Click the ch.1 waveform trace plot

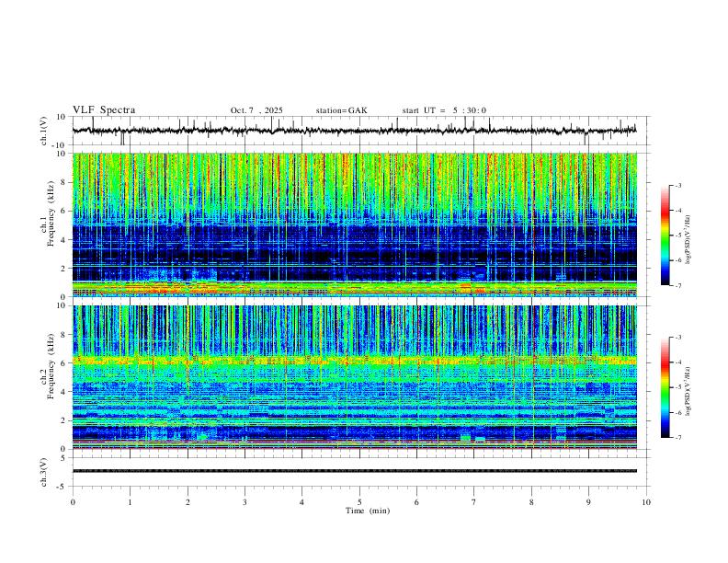click(x=354, y=131)
